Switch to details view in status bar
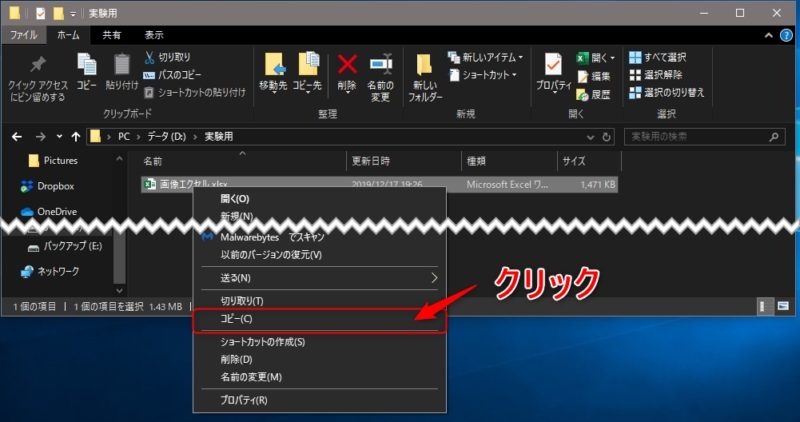The width and height of the screenshot is (800, 422). (764, 306)
